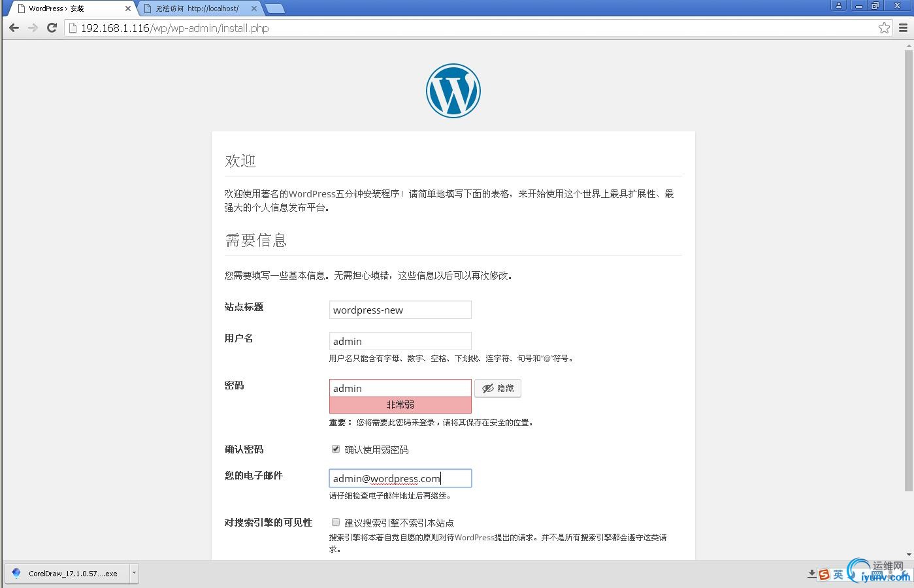The image size is (914, 588).
Task: Click the scrollbar down arrow
Action: coord(908,555)
